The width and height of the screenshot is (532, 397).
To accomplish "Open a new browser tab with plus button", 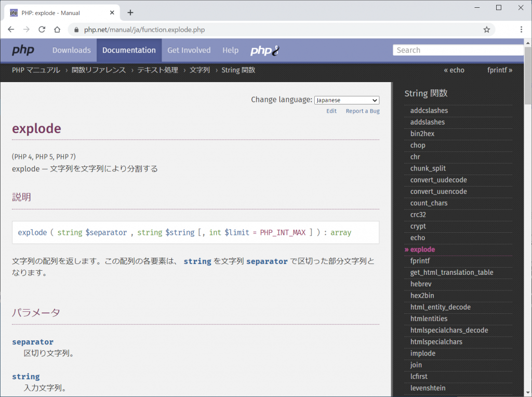I will [x=130, y=11].
